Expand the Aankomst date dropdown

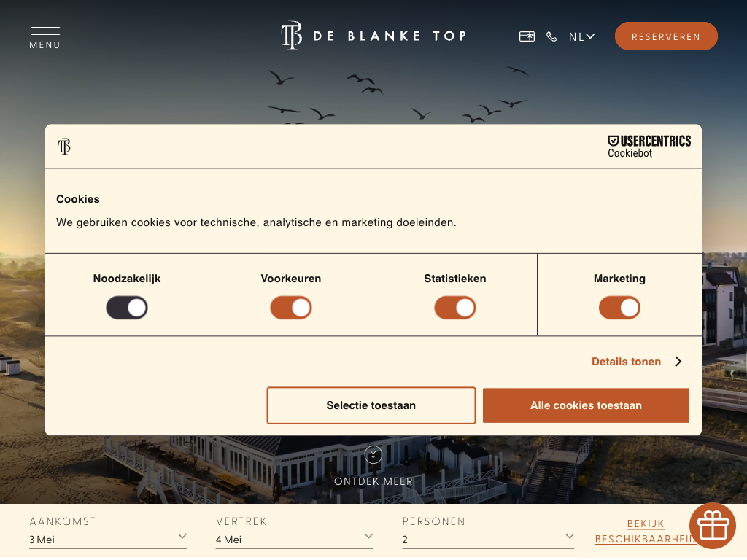(108, 539)
